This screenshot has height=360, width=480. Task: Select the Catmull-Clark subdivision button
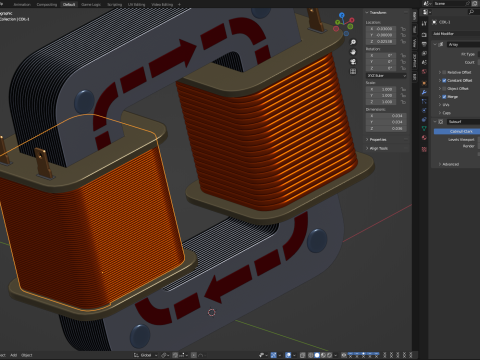[x=457, y=131]
